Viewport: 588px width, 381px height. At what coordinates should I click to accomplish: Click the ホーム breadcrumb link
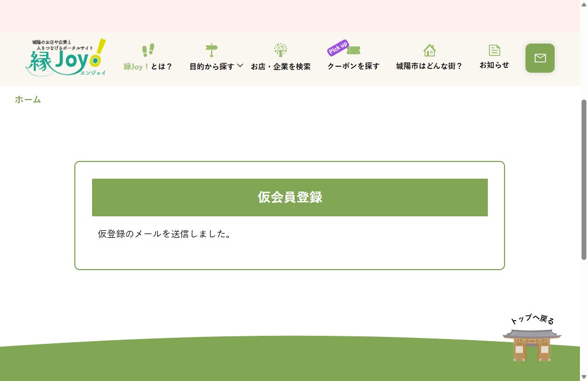[x=27, y=100]
